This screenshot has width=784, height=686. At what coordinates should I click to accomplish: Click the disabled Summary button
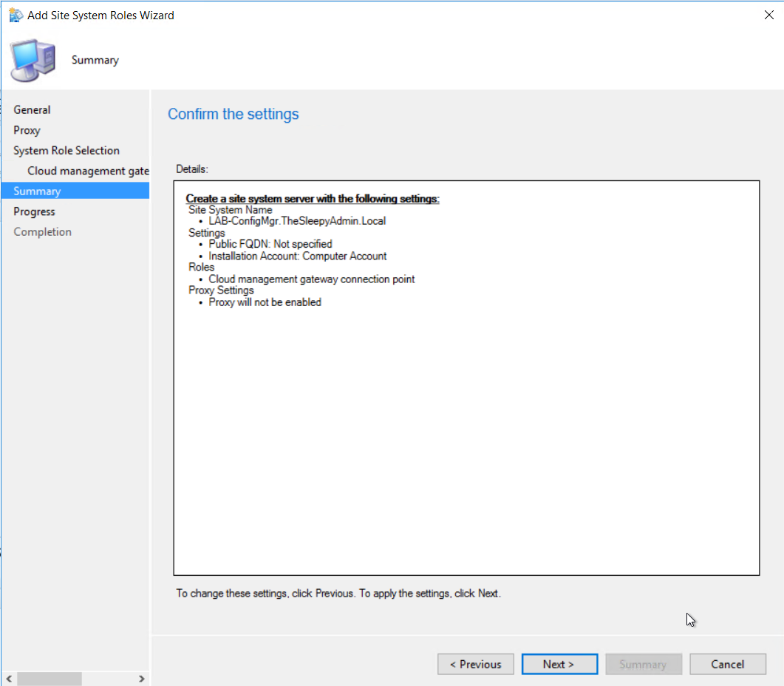(644, 664)
